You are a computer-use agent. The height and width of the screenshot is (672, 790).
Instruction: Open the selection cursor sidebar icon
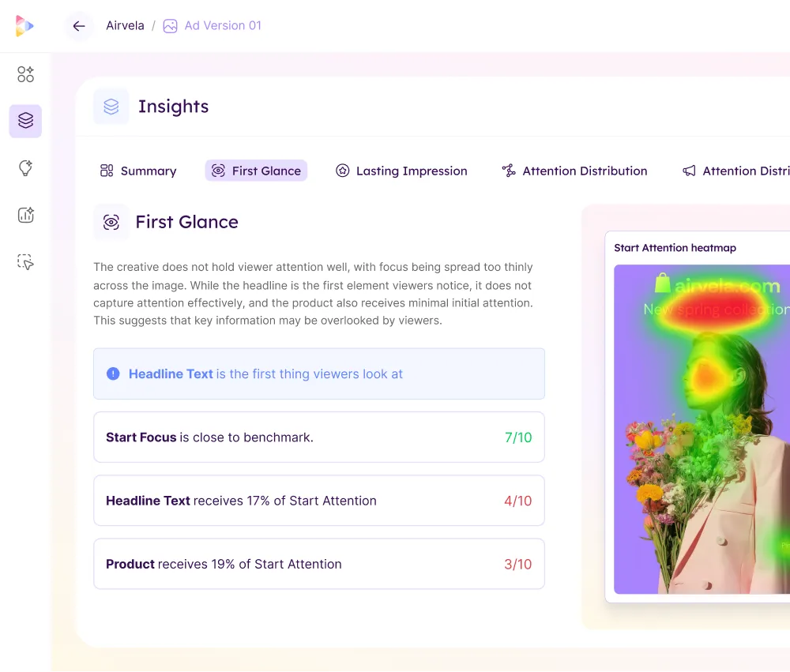[25, 262]
